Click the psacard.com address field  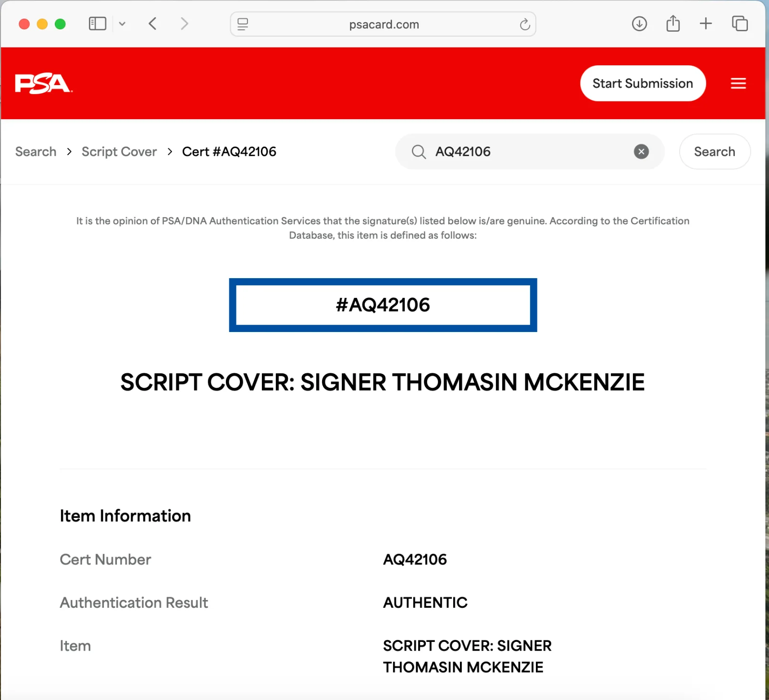point(383,24)
